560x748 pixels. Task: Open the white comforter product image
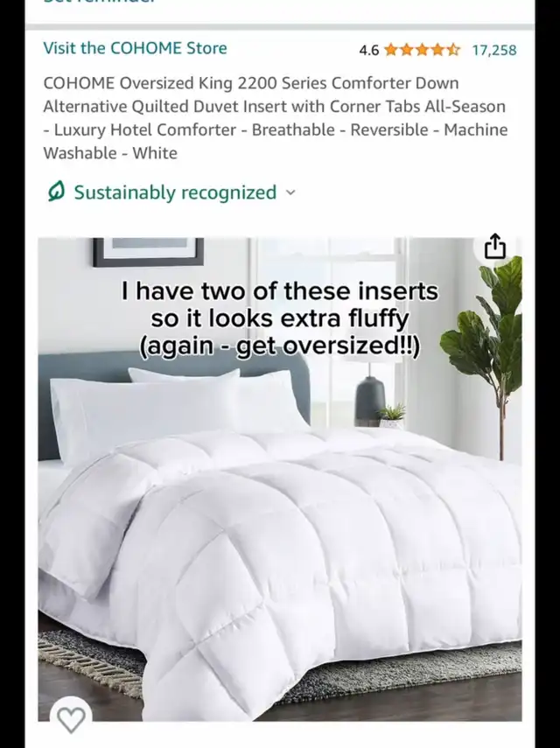pyautogui.click(x=280, y=479)
